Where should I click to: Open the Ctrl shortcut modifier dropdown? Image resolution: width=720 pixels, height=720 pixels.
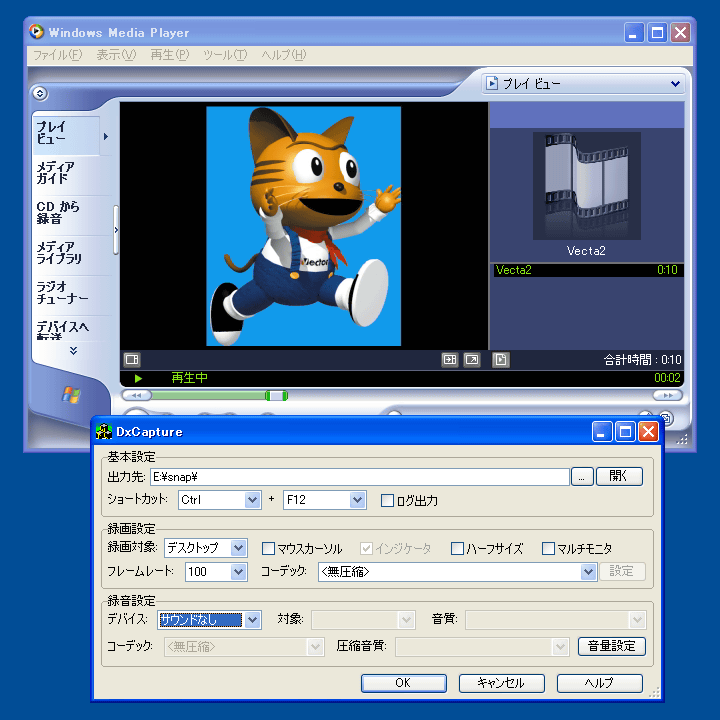click(219, 500)
